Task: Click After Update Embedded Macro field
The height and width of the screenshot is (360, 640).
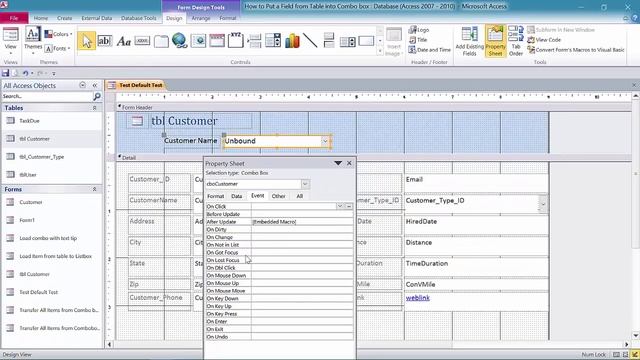Action: (x=302, y=222)
